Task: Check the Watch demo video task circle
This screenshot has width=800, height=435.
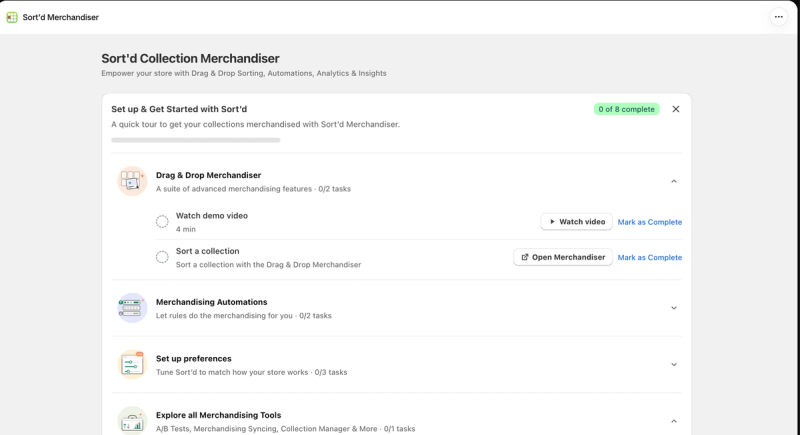Action: 162,222
